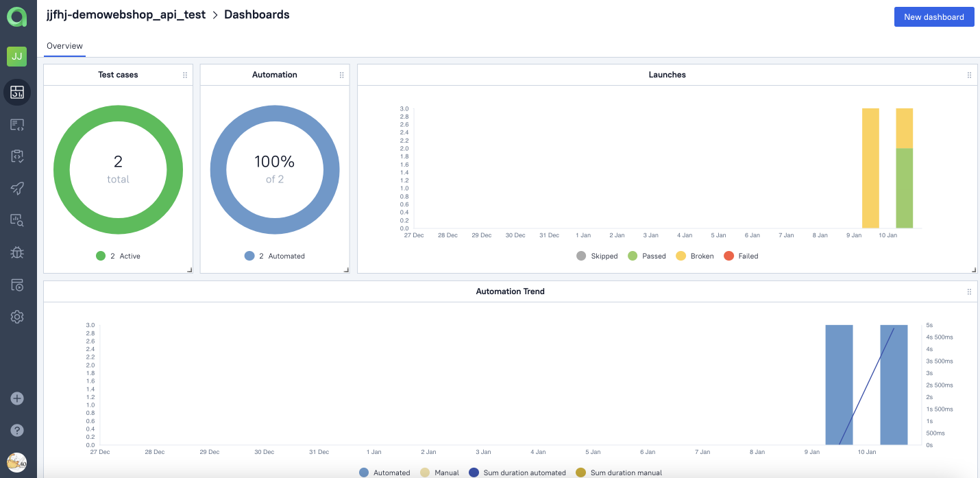Click Automation widget resize corner
Image resolution: width=980 pixels, height=478 pixels.
pos(347,270)
